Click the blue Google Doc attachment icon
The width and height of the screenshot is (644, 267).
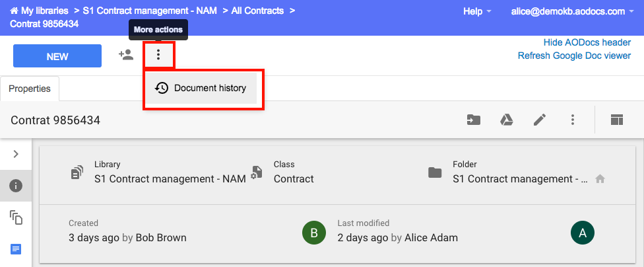pyautogui.click(x=16, y=249)
